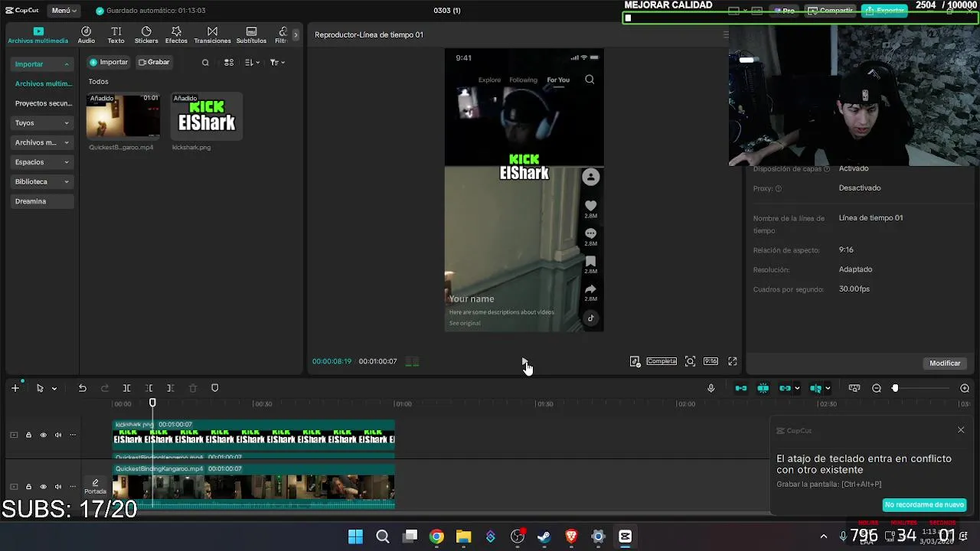The height and width of the screenshot is (551, 980).
Task: Select QuickestB...garoo.mp4 media thumbnail
Action: point(123,116)
